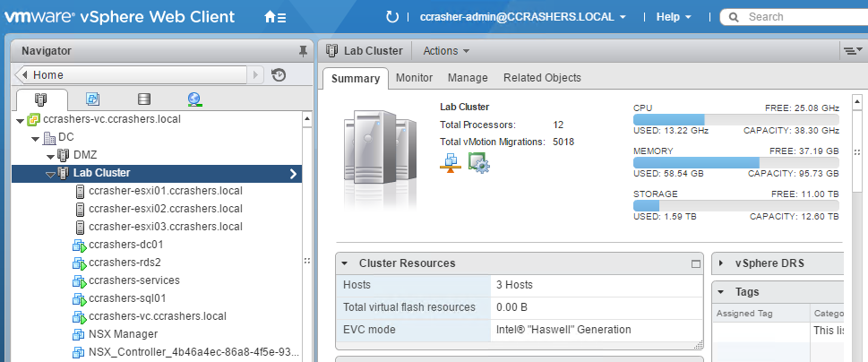Click the Lab Cluster title icon
The height and width of the screenshot is (362, 868).
pos(331,51)
